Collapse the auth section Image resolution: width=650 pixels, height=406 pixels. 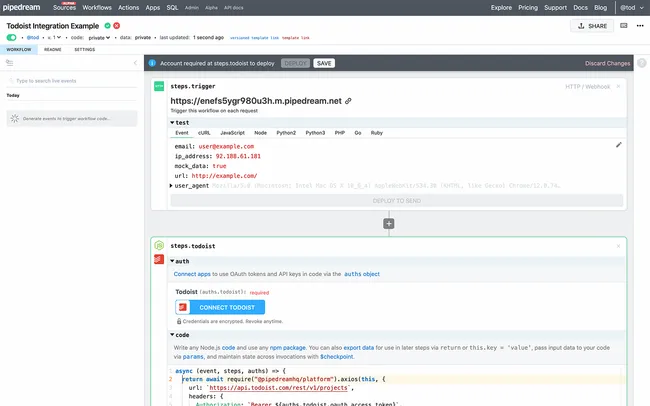click(x=180, y=261)
